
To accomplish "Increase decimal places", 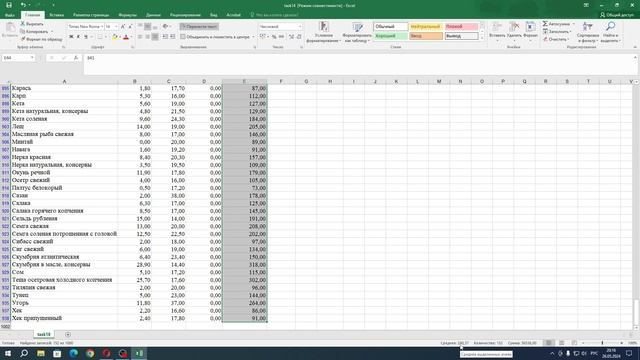I will click(291, 37).
